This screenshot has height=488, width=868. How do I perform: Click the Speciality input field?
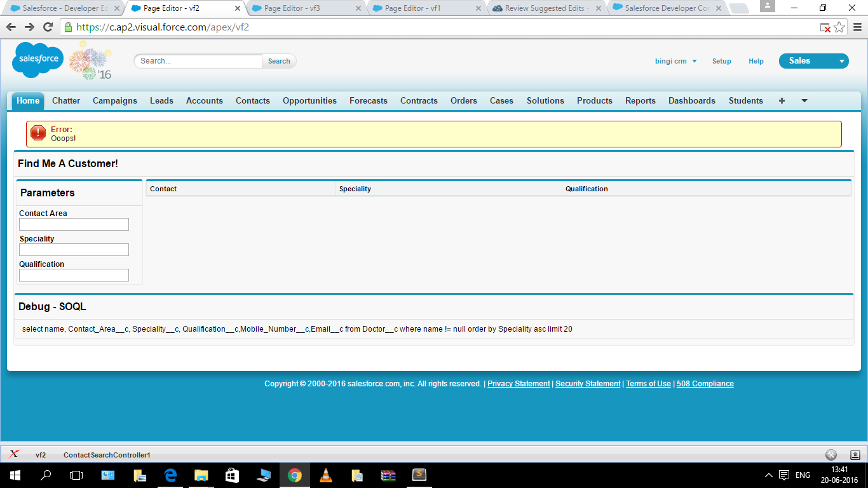pos(74,250)
